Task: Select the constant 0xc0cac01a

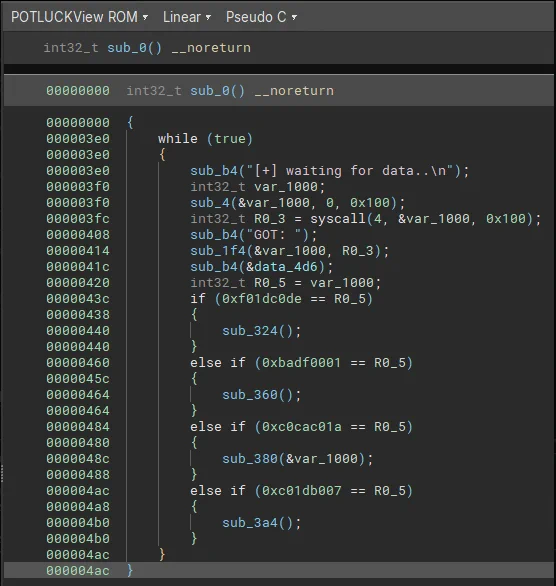Action: tap(302, 427)
